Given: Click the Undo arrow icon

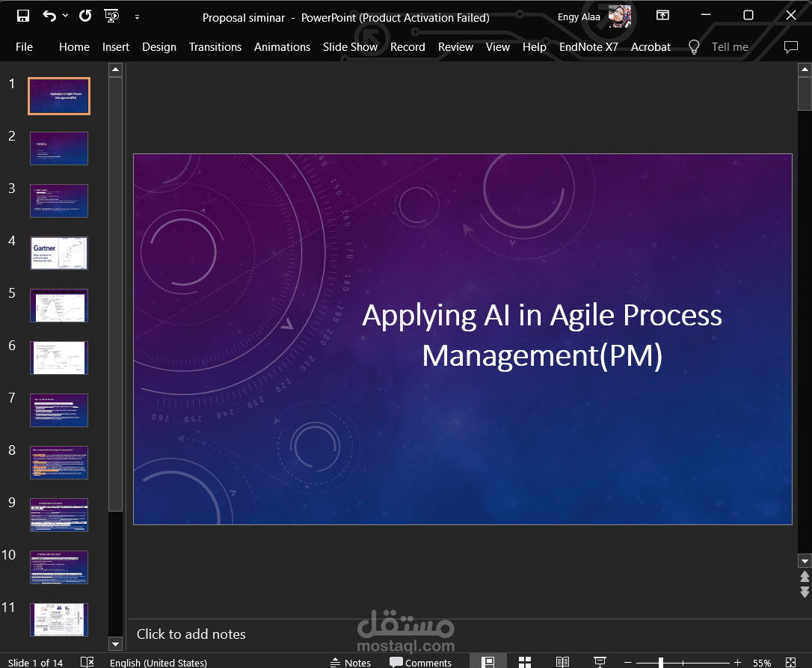Looking at the screenshot, I should point(49,16).
